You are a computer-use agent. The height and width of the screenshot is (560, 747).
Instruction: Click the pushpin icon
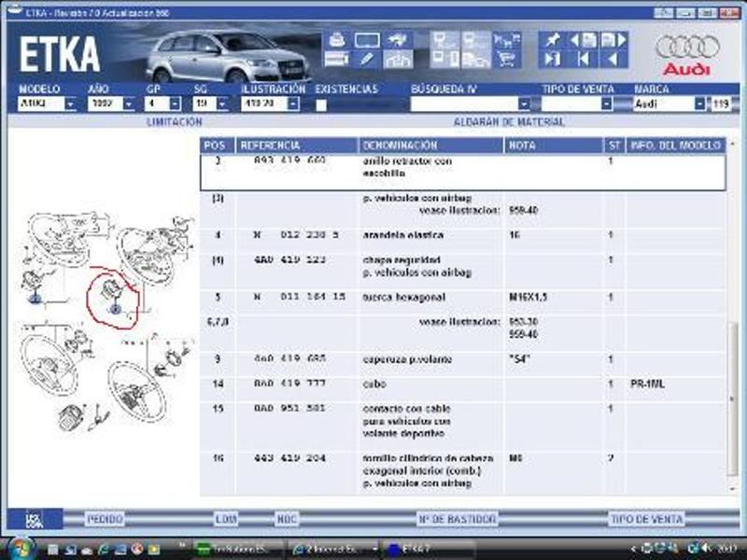point(552,40)
